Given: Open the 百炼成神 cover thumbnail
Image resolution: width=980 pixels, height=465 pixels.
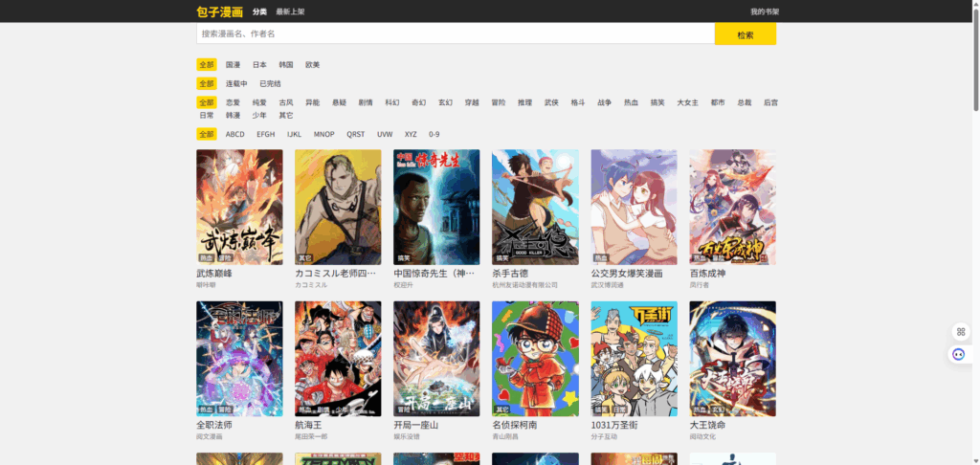Looking at the screenshot, I should (x=732, y=207).
